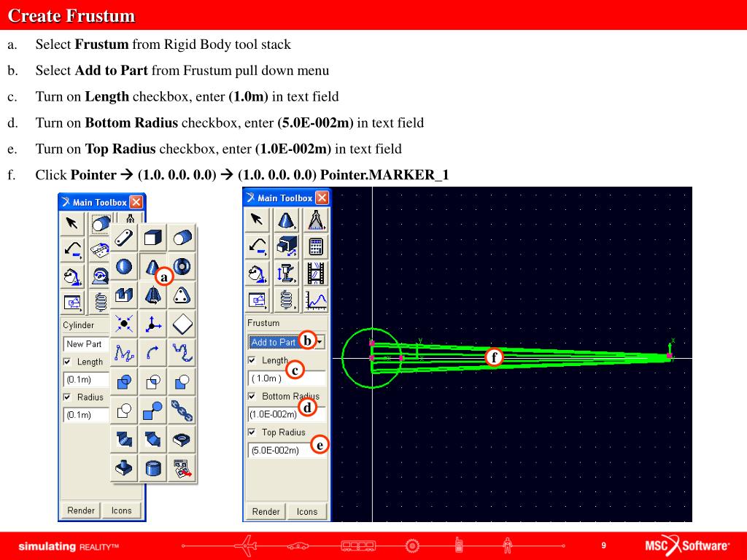Click the (1.0E-002m) Bottom Radius field

[287, 414]
